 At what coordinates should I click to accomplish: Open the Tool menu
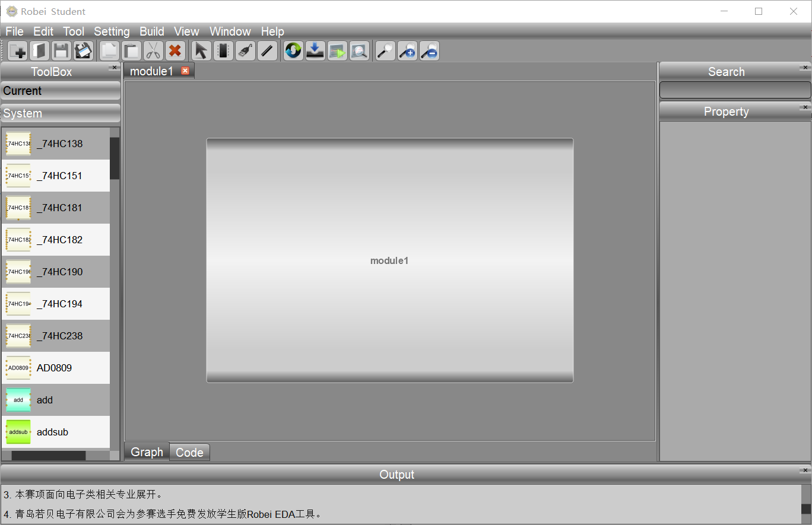click(74, 31)
